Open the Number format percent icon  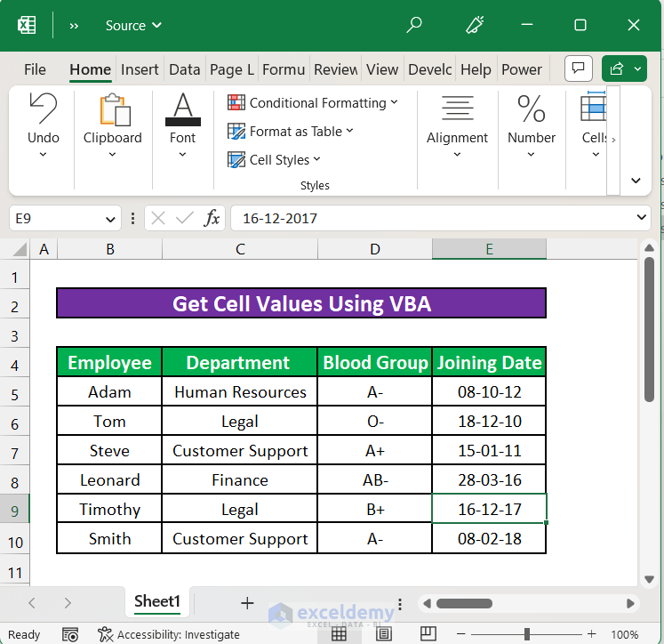tap(531, 109)
